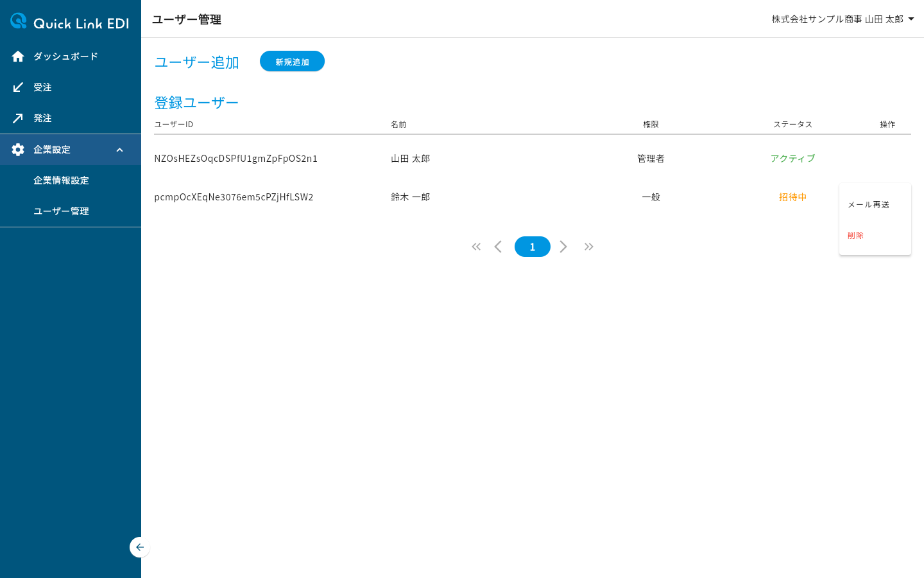
Task: Click the Quick Link EDI title text
Action: [x=81, y=23]
